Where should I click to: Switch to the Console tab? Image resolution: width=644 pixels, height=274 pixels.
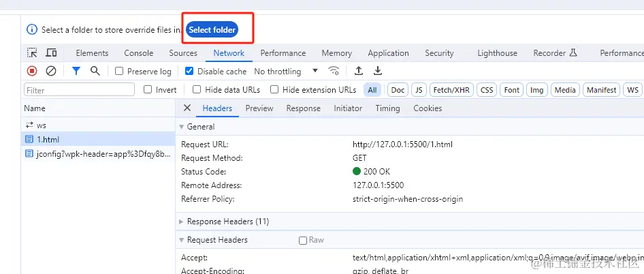[139, 53]
